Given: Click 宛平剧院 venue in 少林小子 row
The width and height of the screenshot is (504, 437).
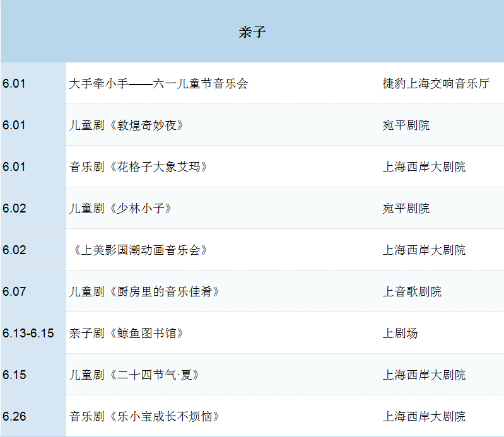Looking at the screenshot, I should [x=406, y=208].
